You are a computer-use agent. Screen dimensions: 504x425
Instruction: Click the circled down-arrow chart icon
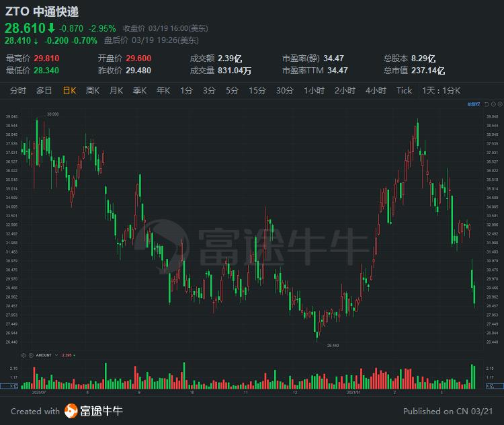click(493, 104)
